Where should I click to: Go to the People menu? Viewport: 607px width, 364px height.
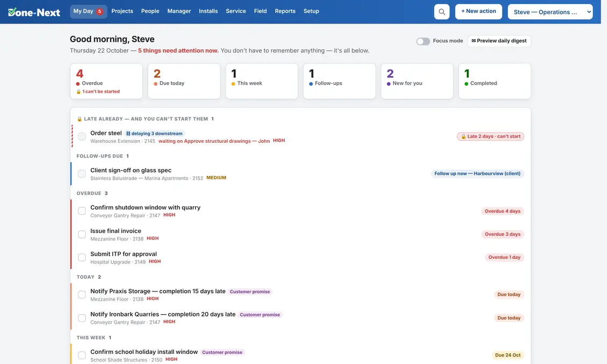tap(150, 11)
